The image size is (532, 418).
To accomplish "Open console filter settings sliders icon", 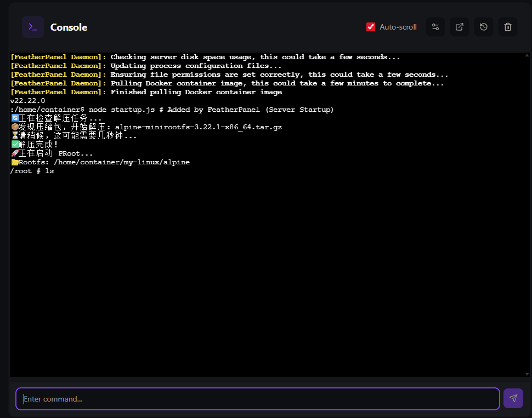I will point(435,27).
